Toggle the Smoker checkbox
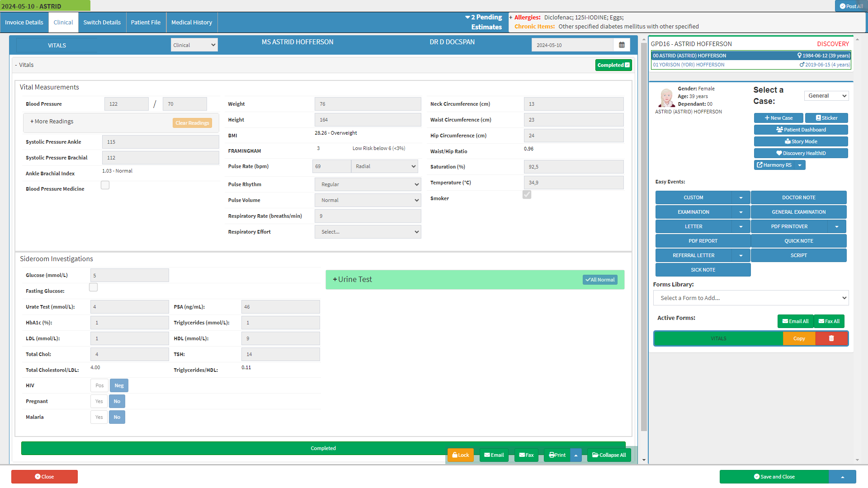Screen dimensions: 868x488 pyautogui.click(x=527, y=195)
